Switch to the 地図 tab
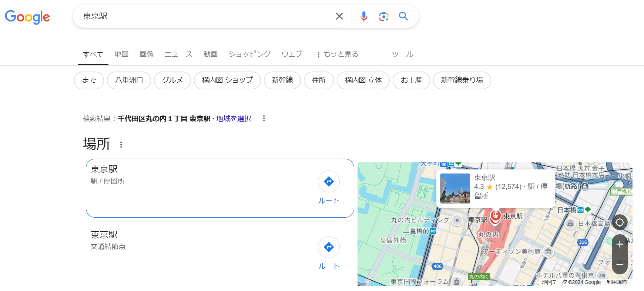This screenshot has width=644, height=291. (121, 54)
